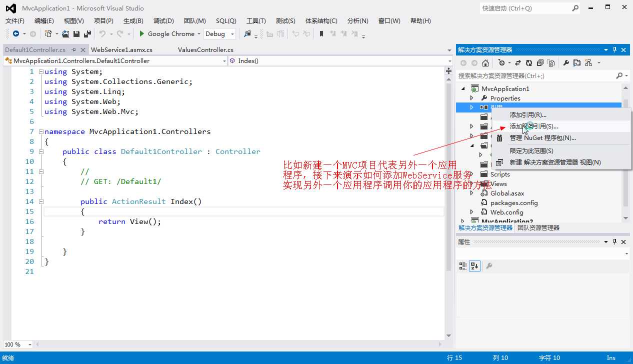Click the Categorized view icon in Properties panel
633x364 pixels.
tap(463, 266)
